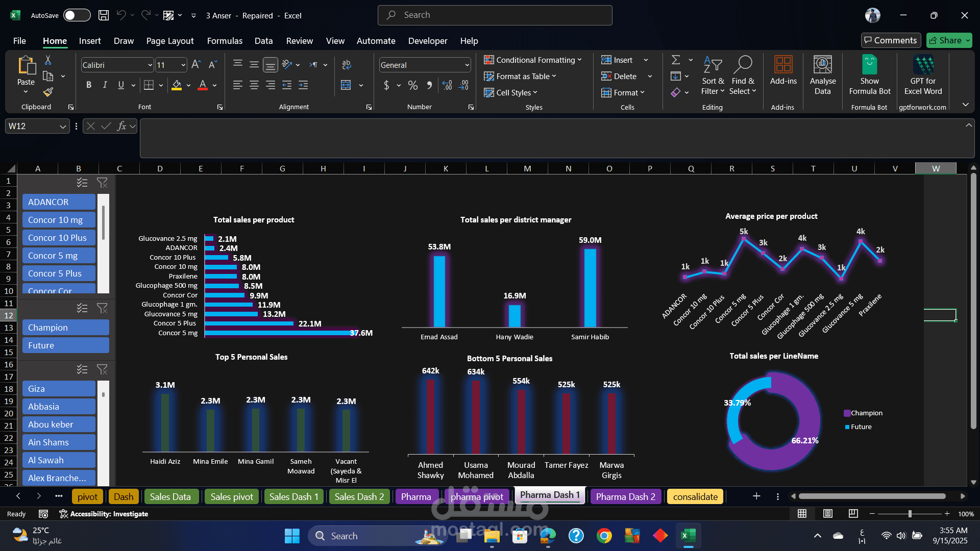Click the AutoSum sigma icon
This screenshot has height=551, width=980.
click(676, 60)
